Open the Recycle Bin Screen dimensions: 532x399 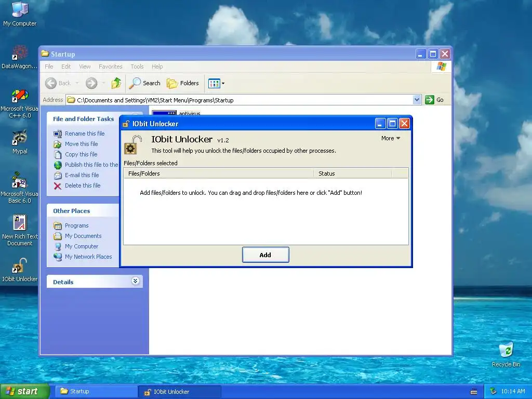(506, 355)
